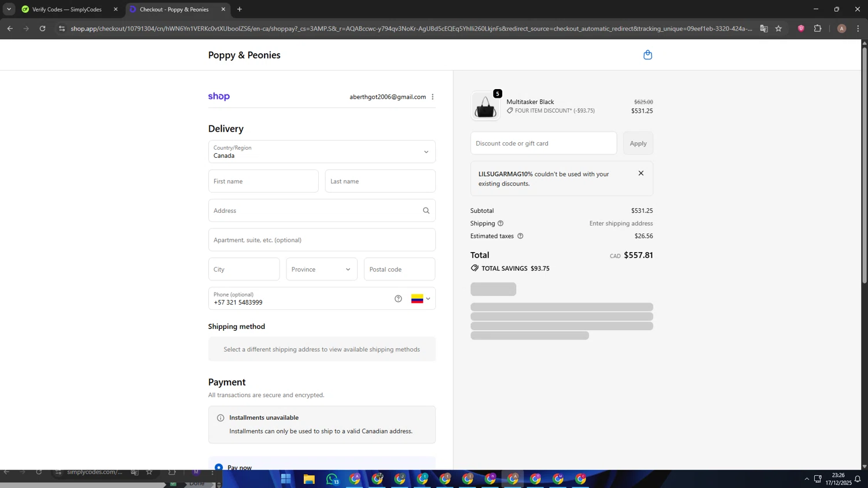The image size is (868, 488).
Task: Click the Apartment, suite, etc. field
Action: click(322, 240)
